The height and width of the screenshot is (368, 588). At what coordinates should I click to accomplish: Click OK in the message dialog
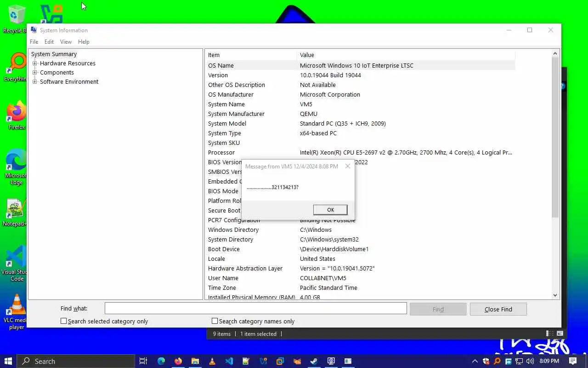(x=330, y=210)
